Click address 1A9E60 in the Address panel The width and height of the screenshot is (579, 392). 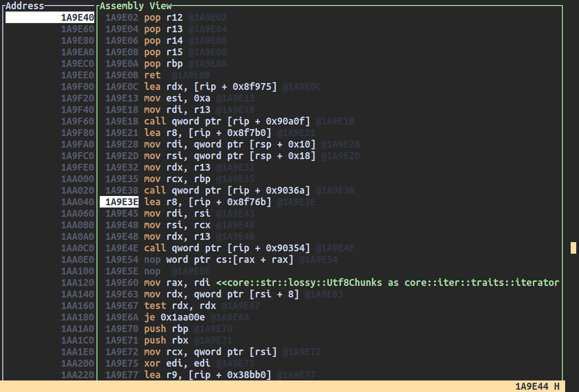(x=78, y=29)
